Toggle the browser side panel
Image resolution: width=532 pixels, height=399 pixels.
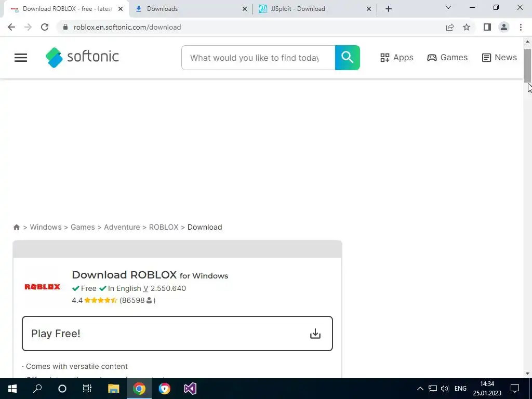pyautogui.click(x=487, y=27)
